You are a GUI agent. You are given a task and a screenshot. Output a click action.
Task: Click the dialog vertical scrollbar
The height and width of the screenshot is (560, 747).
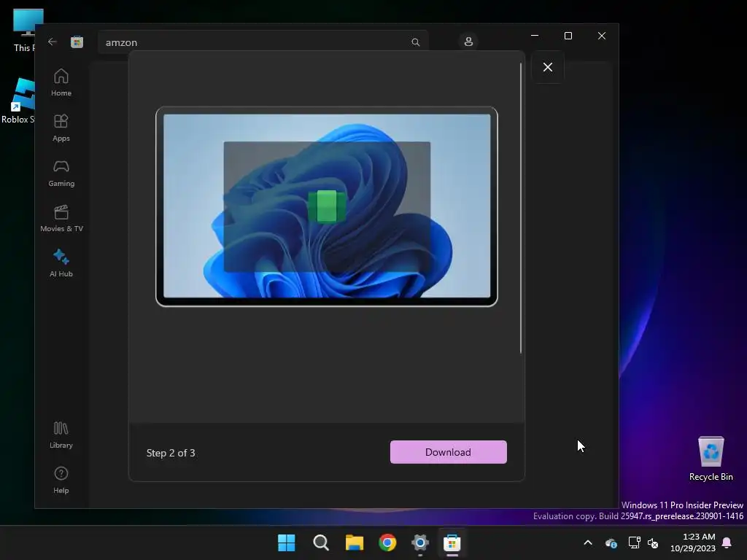[521, 208]
